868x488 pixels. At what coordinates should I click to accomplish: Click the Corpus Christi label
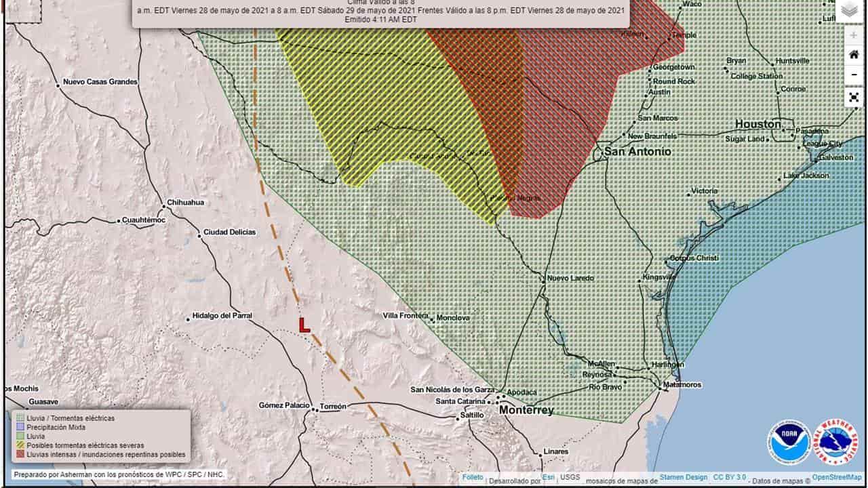694,258
